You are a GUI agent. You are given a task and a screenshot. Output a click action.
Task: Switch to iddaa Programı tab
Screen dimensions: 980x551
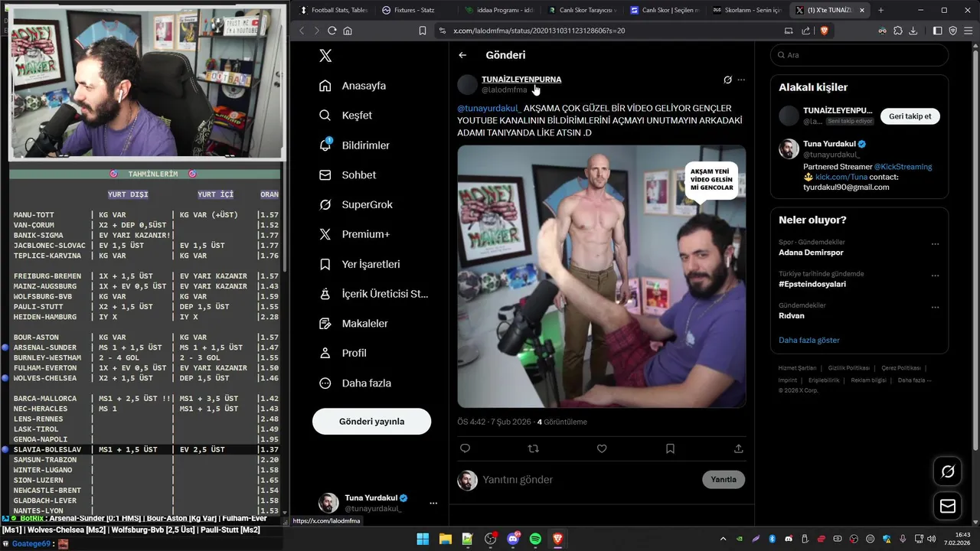(498, 10)
